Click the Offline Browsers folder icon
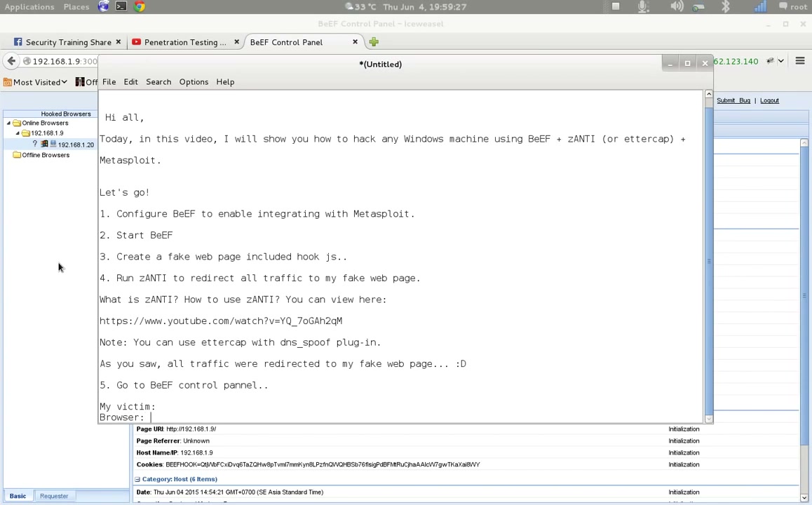Viewport: 812px width, 505px height. [x=17, y=155]
